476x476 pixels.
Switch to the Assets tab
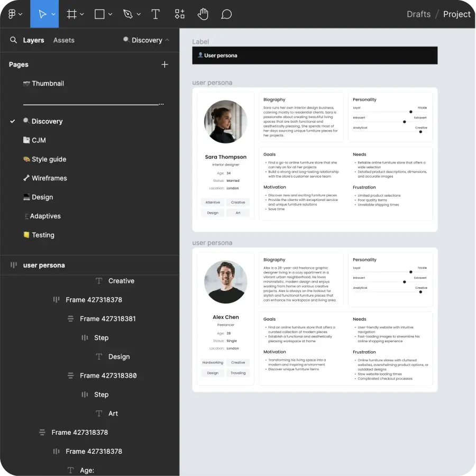pyautogui.click(x=65, y=40)
